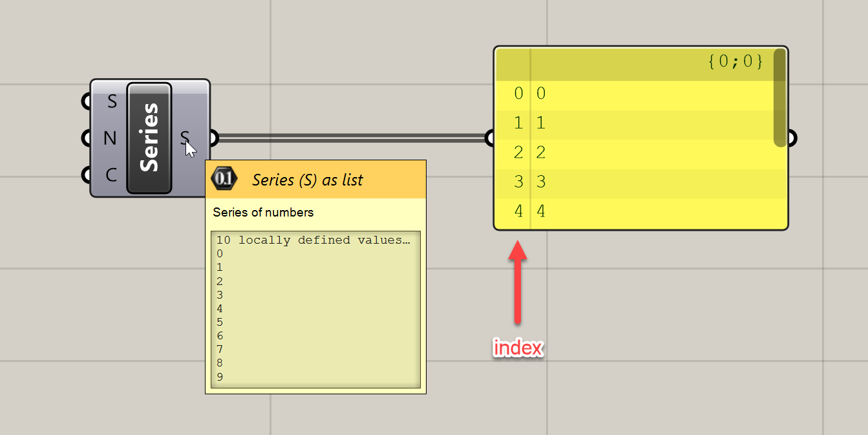Select value 3 in the yellow panel
This screenshot has width=868, height=435.
click(x=540, y=182)
